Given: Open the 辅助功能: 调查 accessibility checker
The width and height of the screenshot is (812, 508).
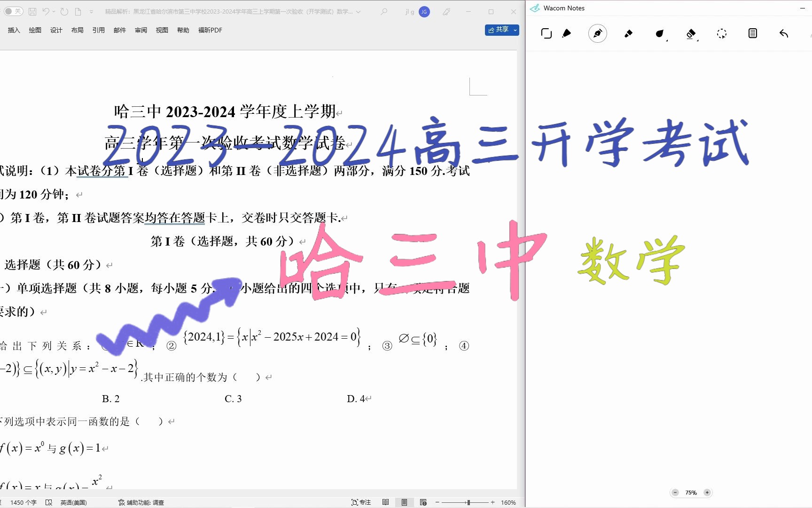Looking at the screenshot, I should (141, 502).
